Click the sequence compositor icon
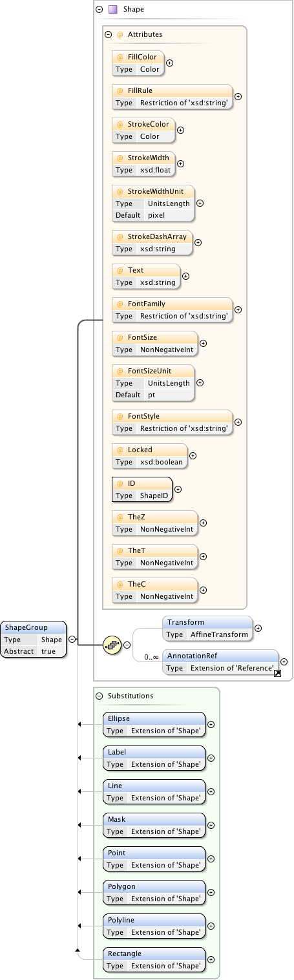 [x=112, y=644]
